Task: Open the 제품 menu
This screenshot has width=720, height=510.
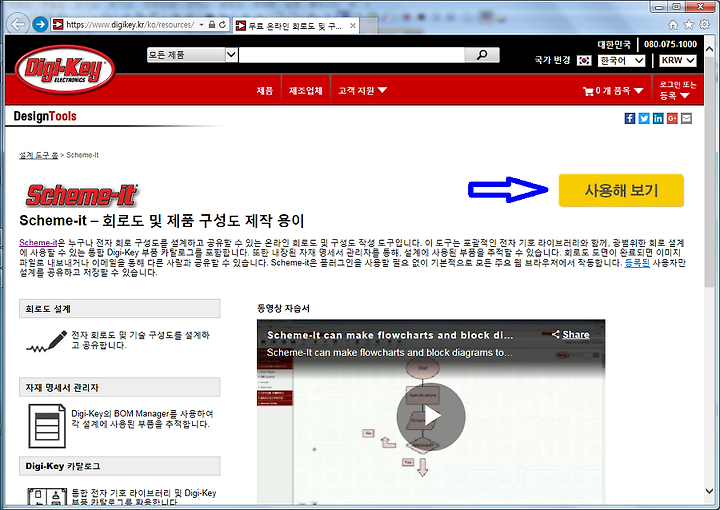Action: (264, 91)
